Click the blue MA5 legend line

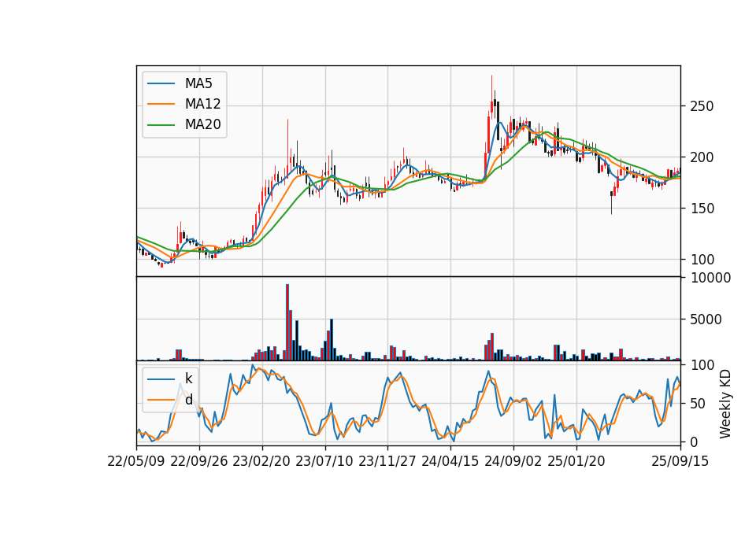161,83
